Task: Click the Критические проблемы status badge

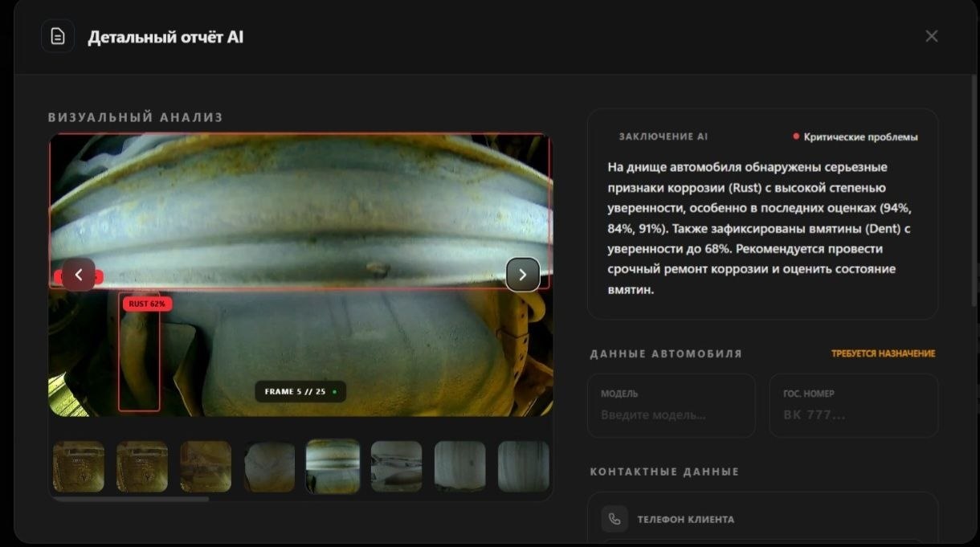Action: 855,137
